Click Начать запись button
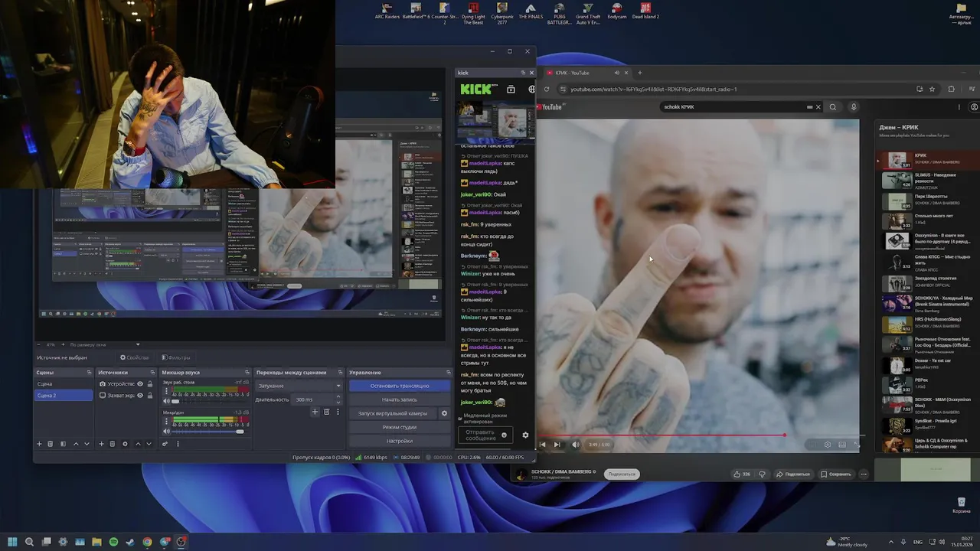Viewport: 980px width, 551px height. [x=400, y=399]
